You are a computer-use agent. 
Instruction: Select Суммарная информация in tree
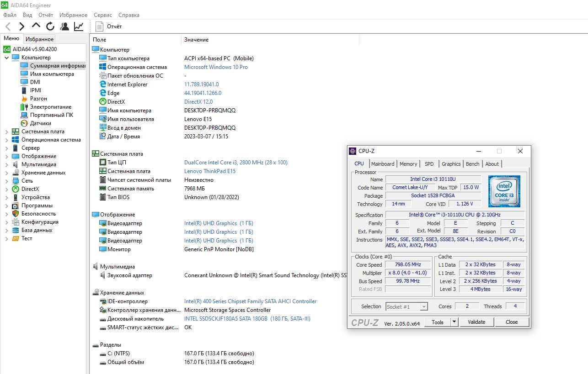point(58,66)
